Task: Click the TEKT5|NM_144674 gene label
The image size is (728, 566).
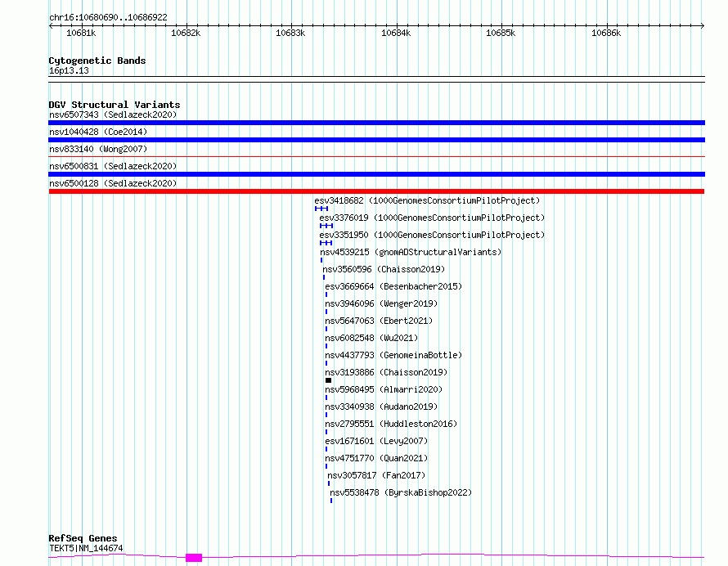Action: [86, 548]
